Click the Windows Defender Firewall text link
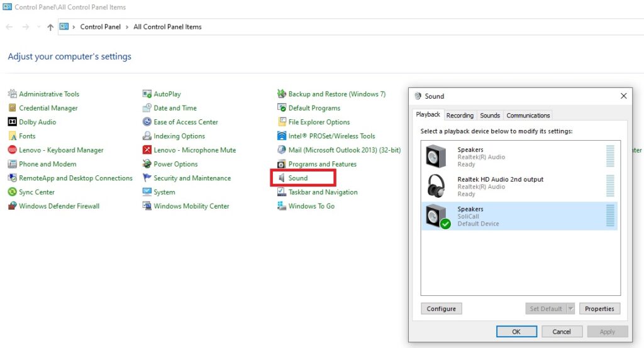 point(59,206)
